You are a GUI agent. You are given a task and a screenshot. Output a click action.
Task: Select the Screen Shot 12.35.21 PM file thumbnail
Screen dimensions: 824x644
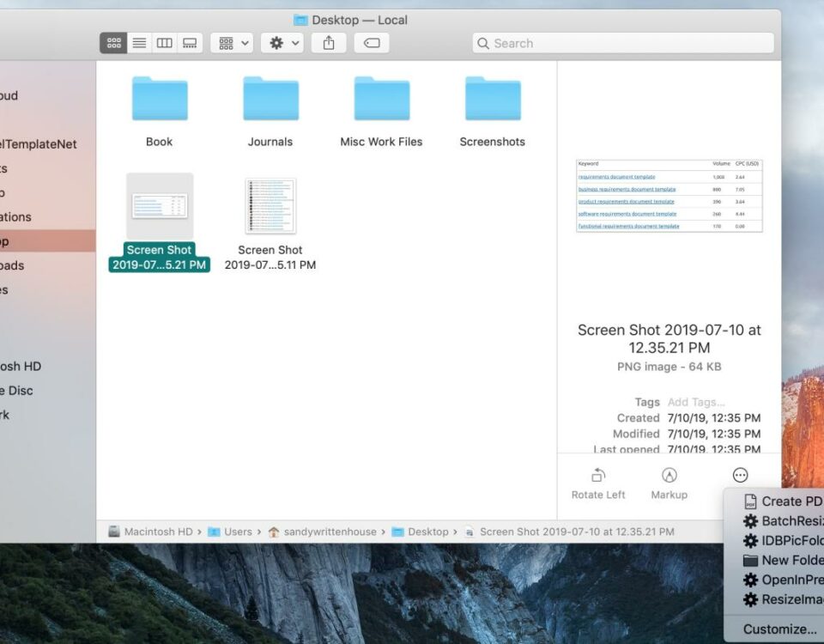pos(160,205)
